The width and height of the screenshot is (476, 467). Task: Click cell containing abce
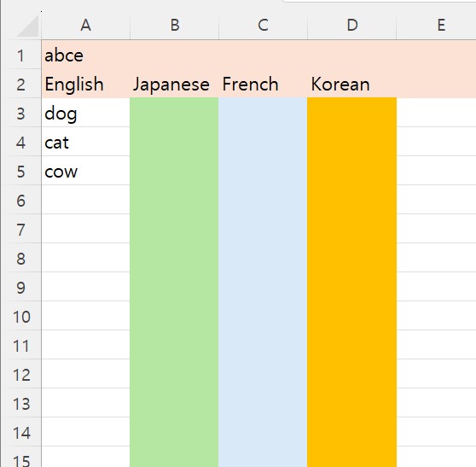pyautogui.click(x=86, y=55)
